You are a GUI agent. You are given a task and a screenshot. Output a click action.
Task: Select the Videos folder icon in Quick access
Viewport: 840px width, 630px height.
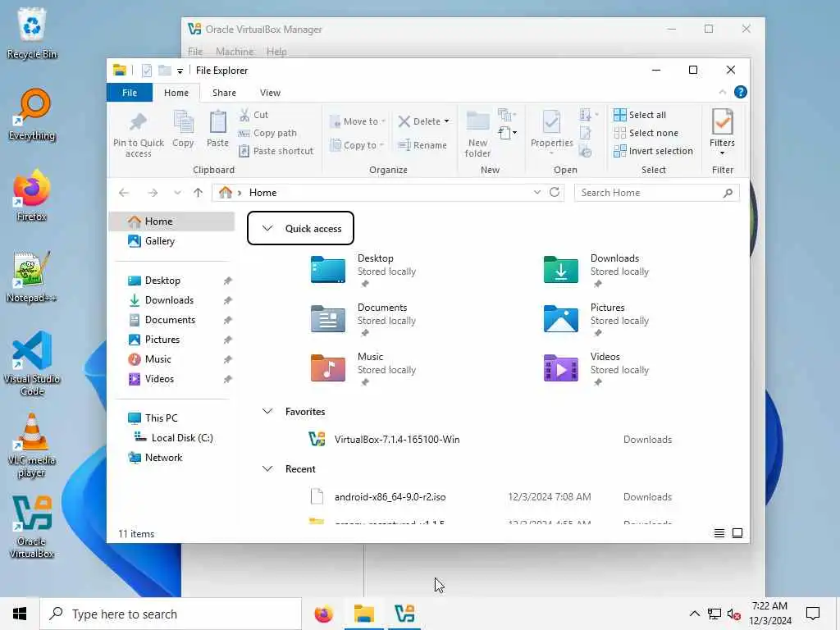coord(561,367)
